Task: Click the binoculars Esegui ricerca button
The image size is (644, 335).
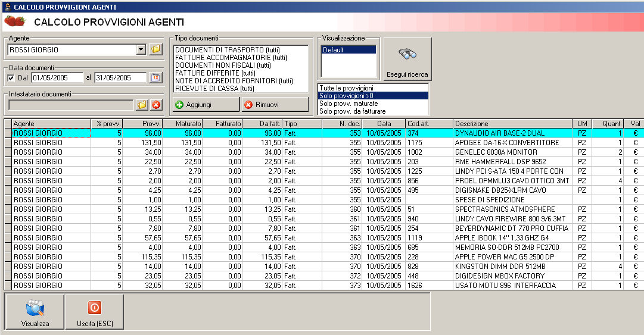Action: click(407, 60)
